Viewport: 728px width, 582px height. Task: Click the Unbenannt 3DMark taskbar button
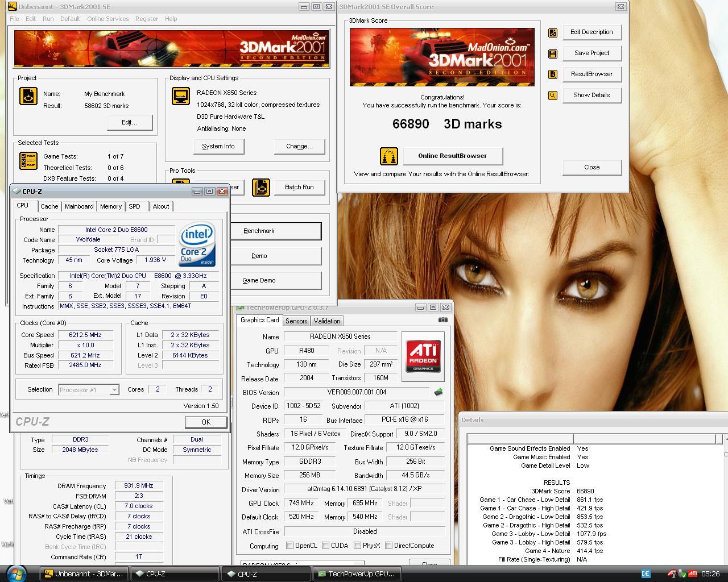[x=84, y=574]
